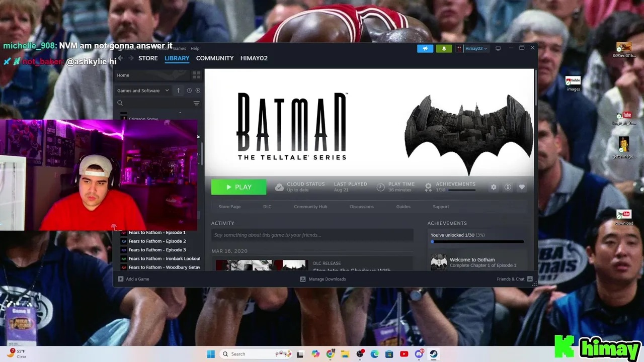
Task: Open Welcome to Gotham achievement
Action: 477,262
